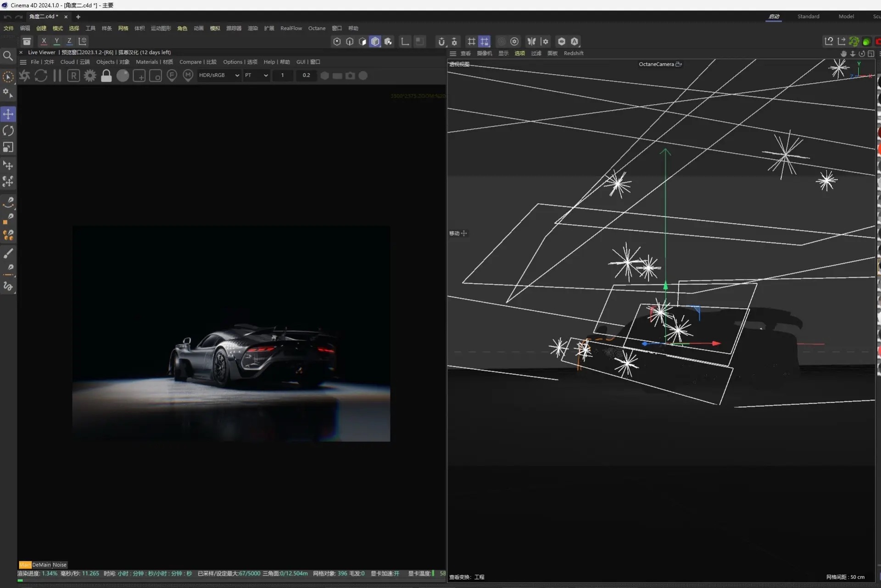The image size is (881, 588).
Task: Pause the Octane Live Viewer render
Action: point(57,76)
